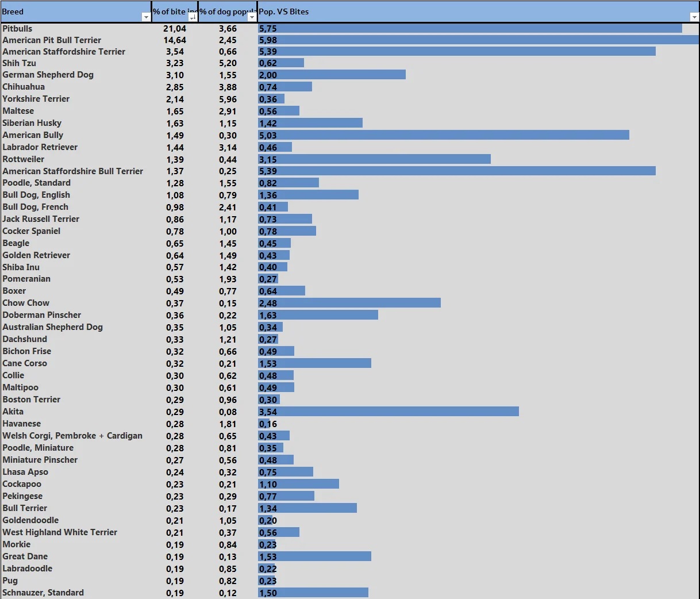Screen dimensions: 700x599
Task: Click ratio 1,63 for Doberman Pinscher
Action: click(x=268, y=316)
